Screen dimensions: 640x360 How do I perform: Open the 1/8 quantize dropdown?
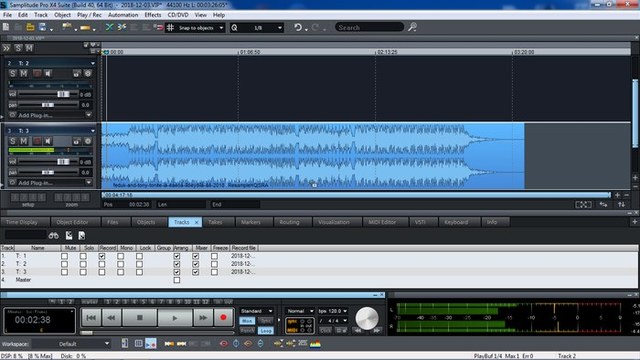[x=280, y=28]
